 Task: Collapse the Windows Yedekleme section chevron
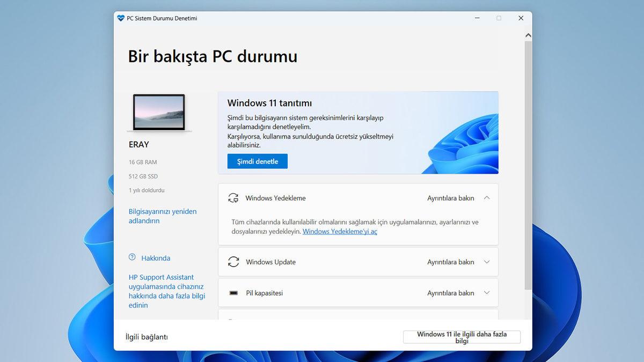pos(487,198)
